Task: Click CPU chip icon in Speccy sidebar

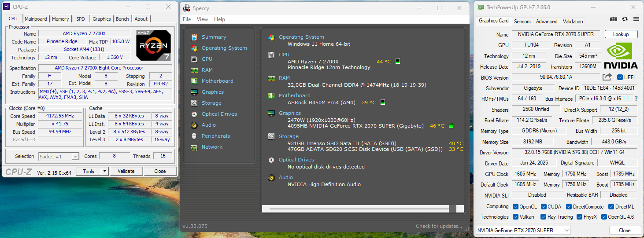Action: point(194,59)
